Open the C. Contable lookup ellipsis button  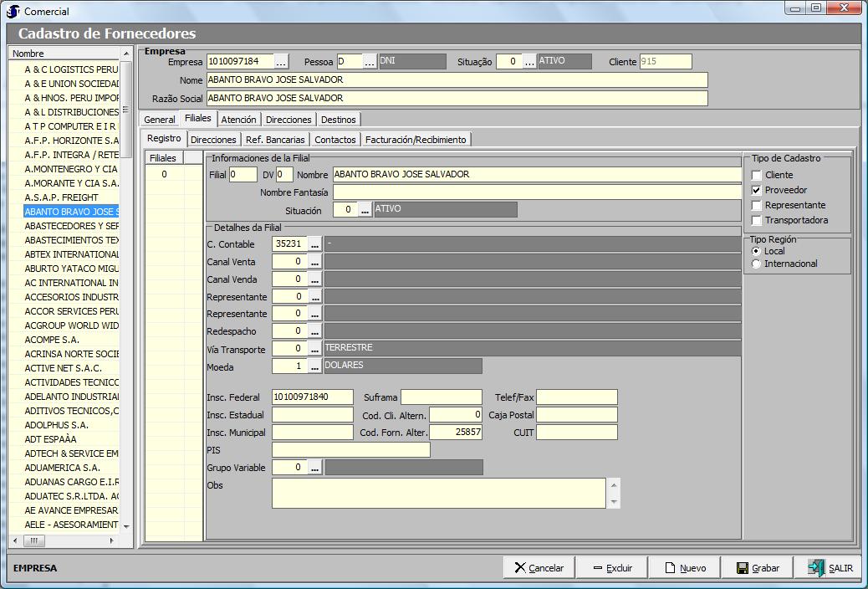pos(314,244)
